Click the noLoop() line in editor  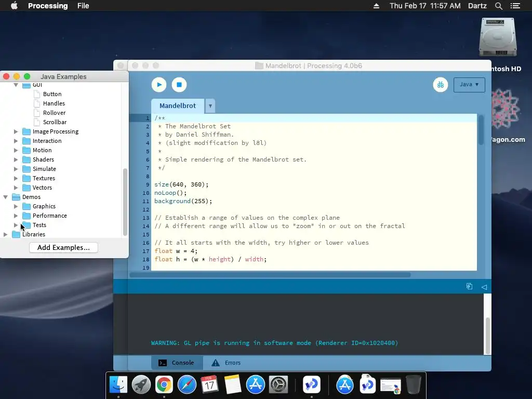(x=170, y=193)
